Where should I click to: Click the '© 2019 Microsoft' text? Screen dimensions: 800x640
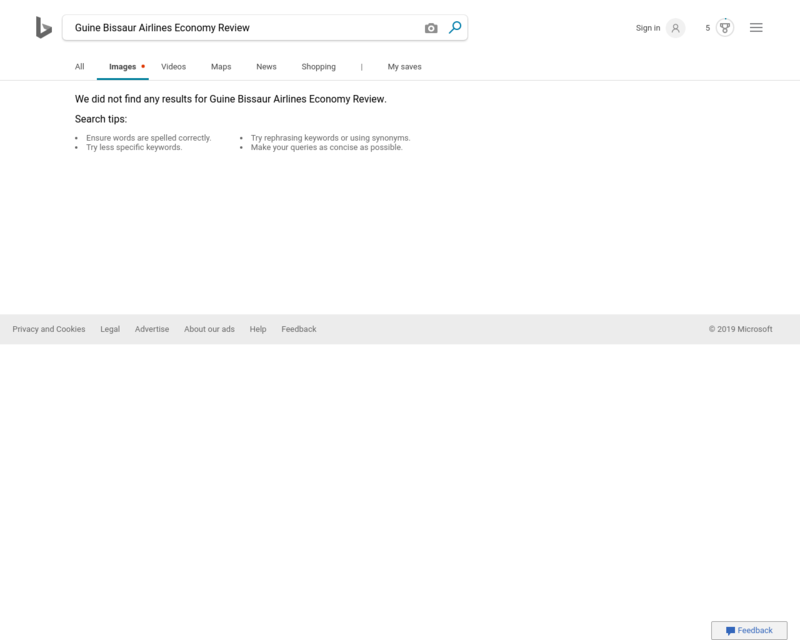740,329
